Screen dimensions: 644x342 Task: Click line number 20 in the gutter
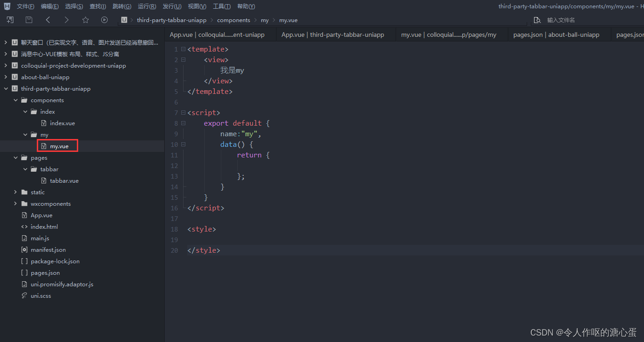(174, 250)
